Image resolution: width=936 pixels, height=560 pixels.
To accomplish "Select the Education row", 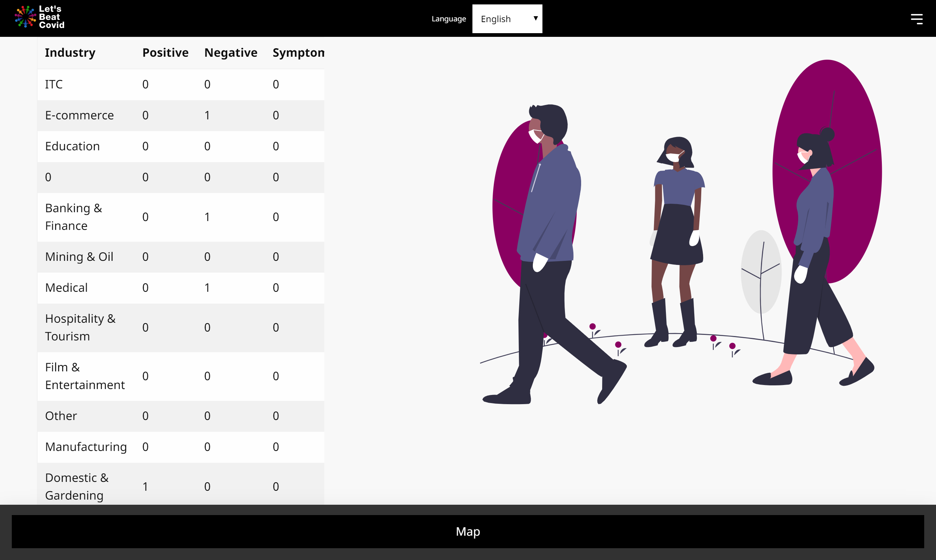I will click(x=73, y=146).
